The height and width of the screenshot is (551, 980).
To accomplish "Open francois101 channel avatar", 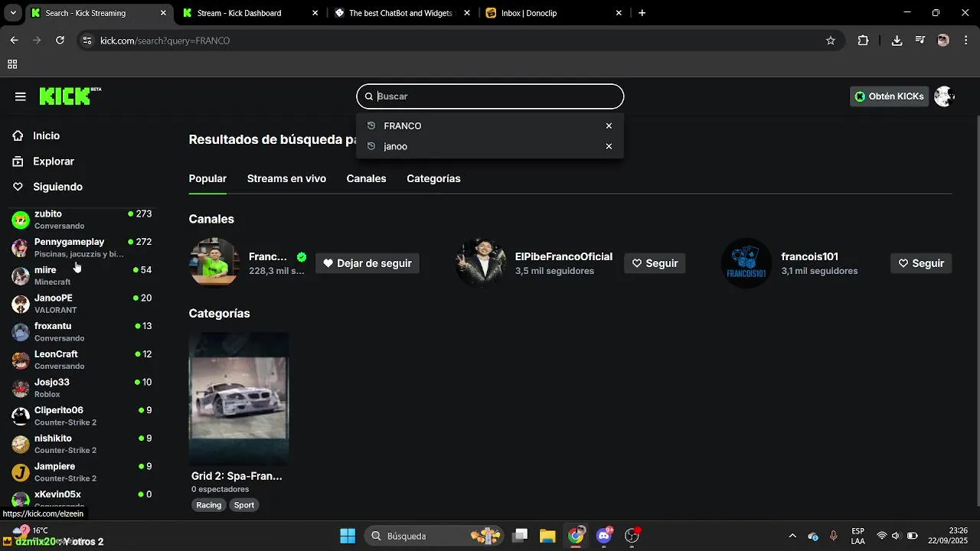I will click(746, 262).
